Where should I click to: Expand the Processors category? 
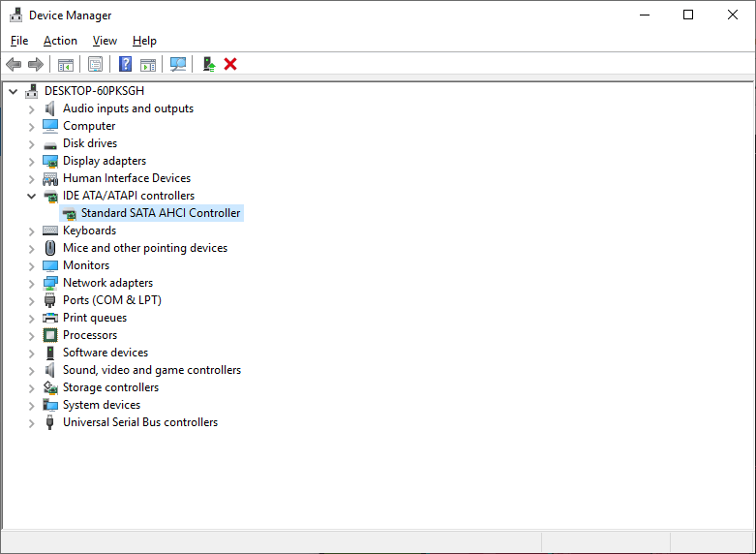coord(31,336)
